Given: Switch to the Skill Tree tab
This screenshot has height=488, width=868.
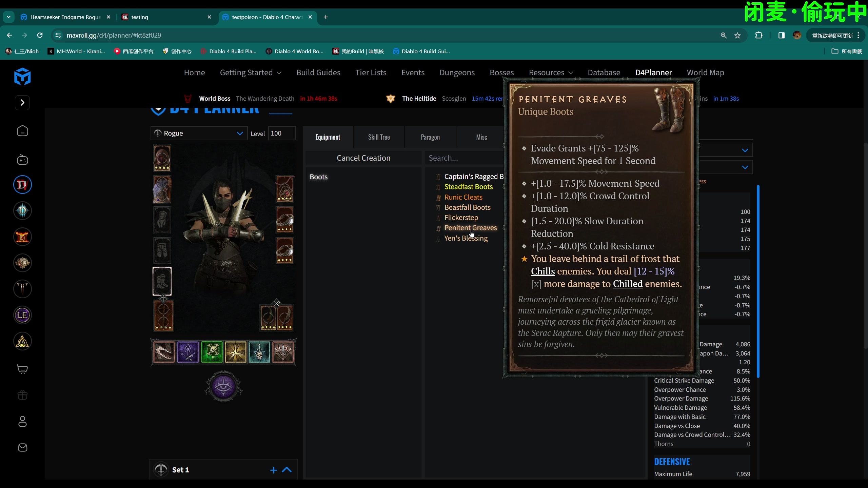Looking at the screenshot, I should [379, 137].
